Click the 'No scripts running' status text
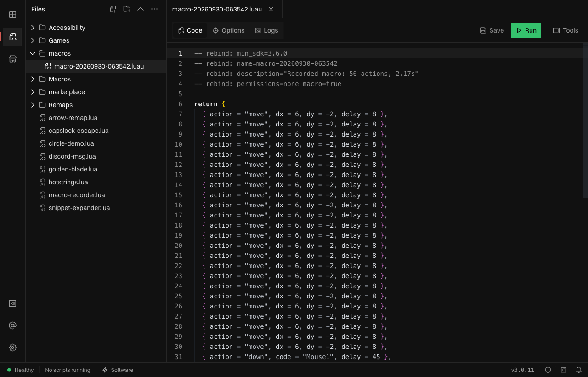The image size is (588, 377). (x=68, y=370)
